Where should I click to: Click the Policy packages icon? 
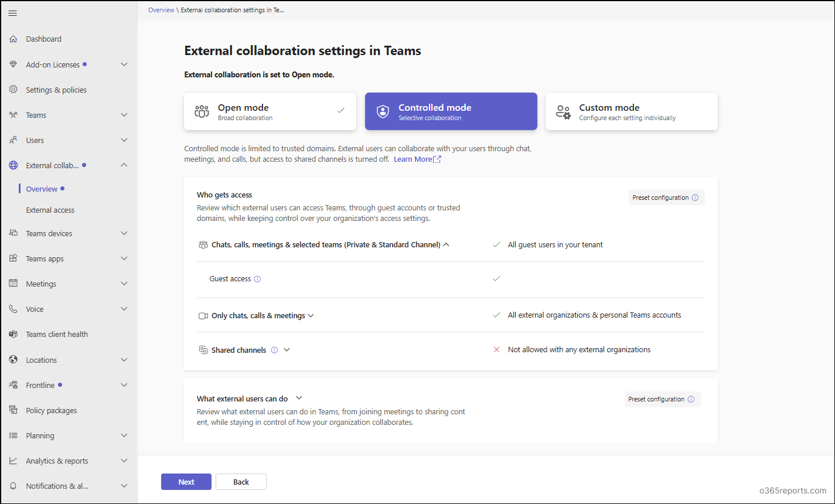[x=13, y=410]
